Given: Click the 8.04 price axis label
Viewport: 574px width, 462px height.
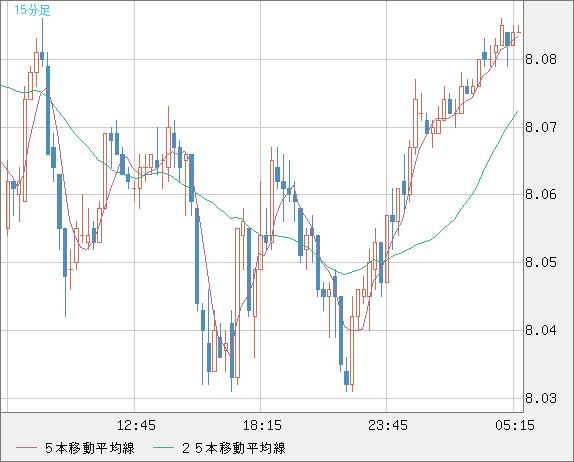Looking at the screenshot, I should pyautogui.click(x=541, y=330).
